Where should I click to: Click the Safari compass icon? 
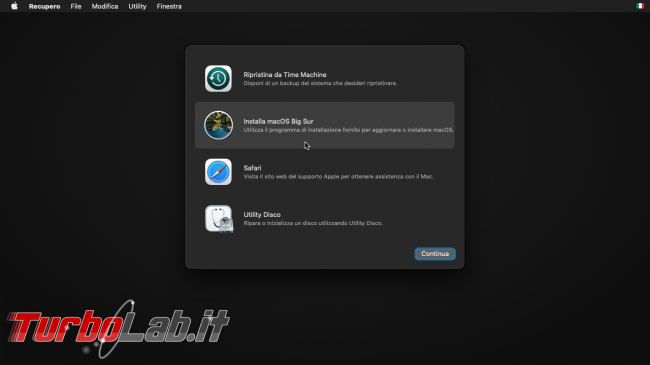tap(218, 172)
